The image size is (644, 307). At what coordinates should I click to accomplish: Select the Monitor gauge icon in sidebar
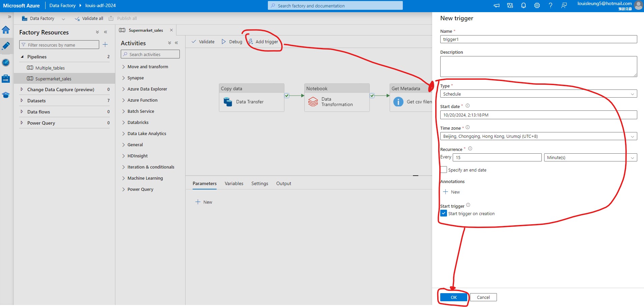point(6,62)
